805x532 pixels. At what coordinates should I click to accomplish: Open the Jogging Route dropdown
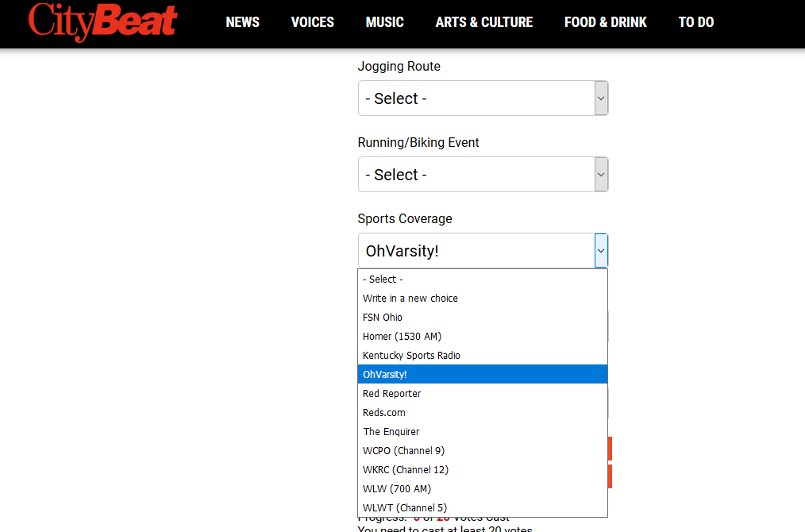483,98
